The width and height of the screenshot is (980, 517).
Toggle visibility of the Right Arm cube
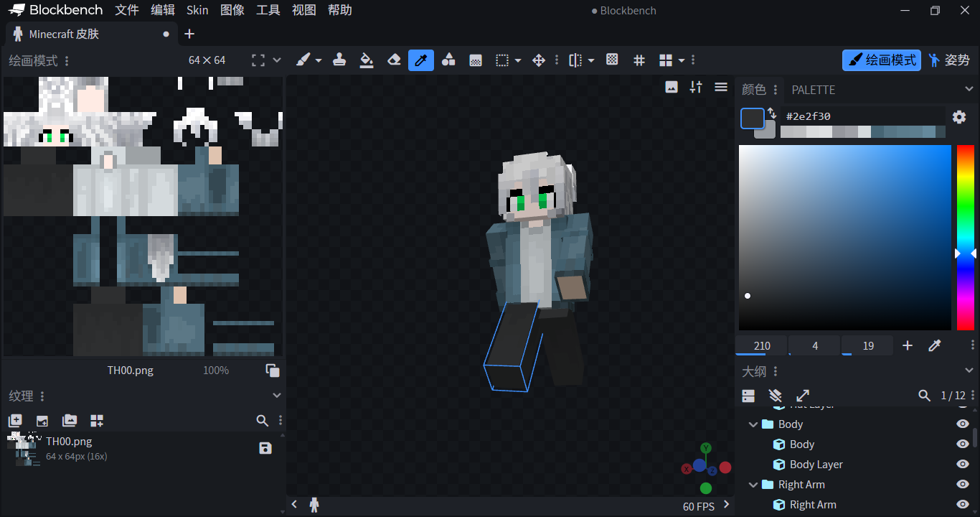[963, 505]
